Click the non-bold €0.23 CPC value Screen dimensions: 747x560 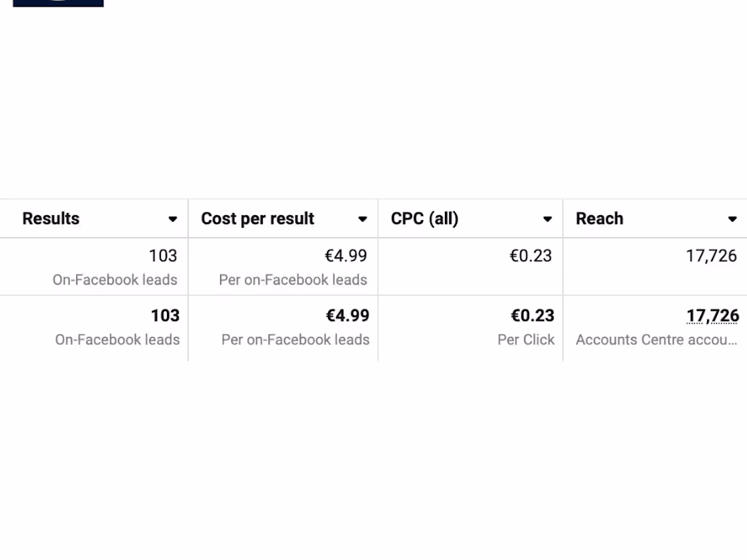[x=530, y=256]
